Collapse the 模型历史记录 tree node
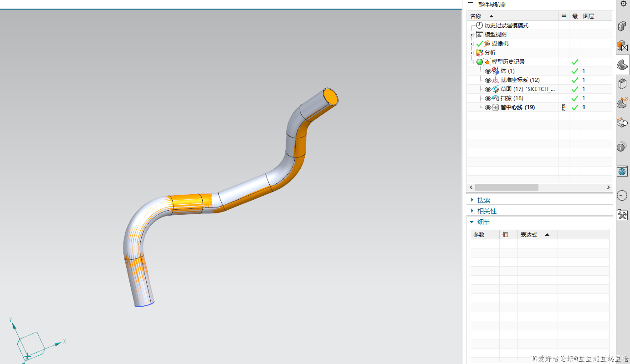This screenshot has width=630, height=364. 472,62
